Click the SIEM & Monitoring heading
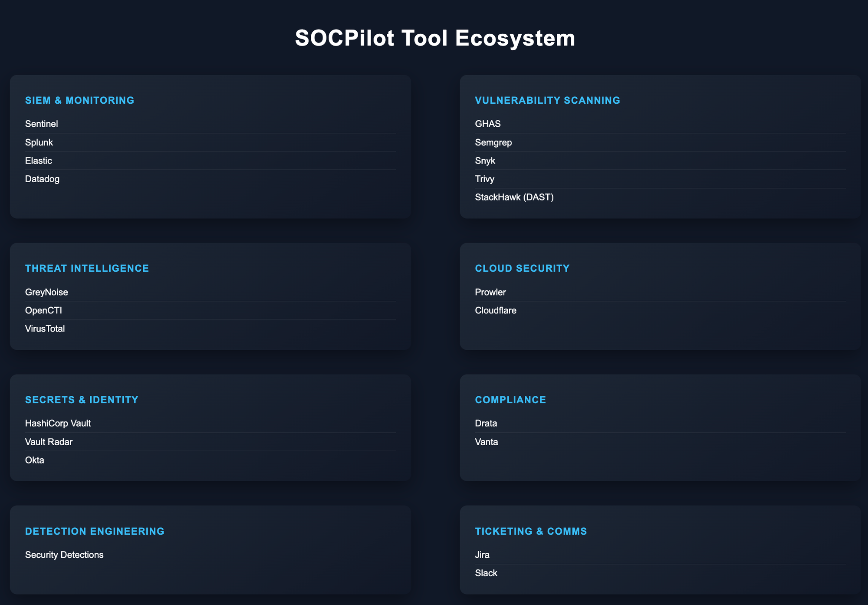 (80, 100)
